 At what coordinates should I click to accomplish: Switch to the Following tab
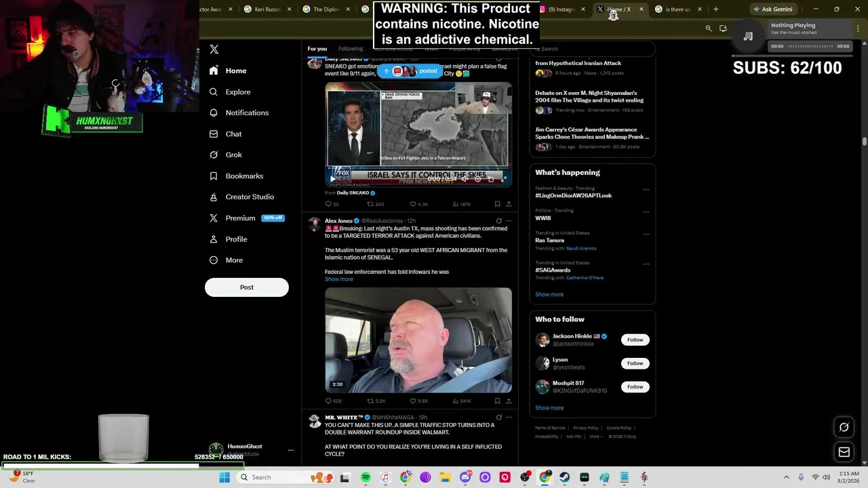pos(351,49)
